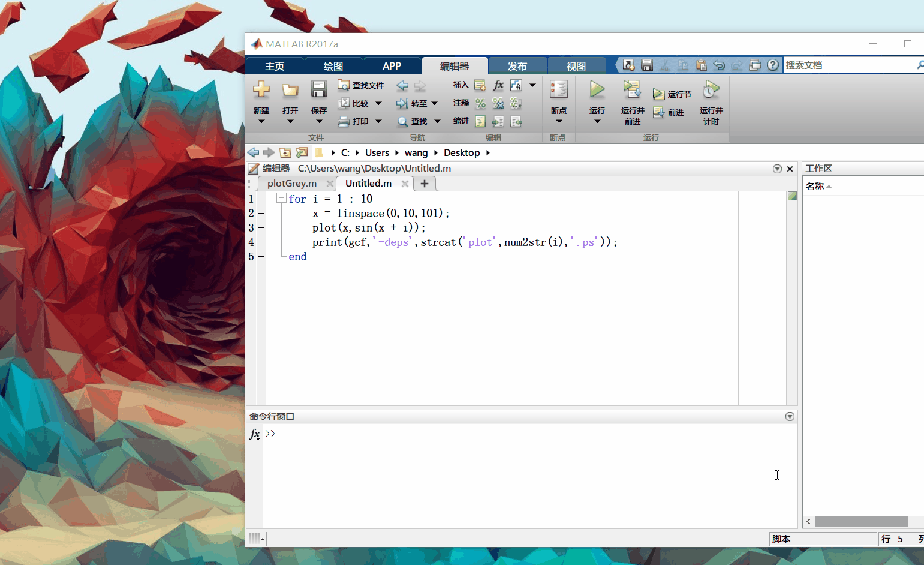Click the 运行并计时 (Run and Time) icon
Image resolution: width=924 pixels, height=565 pixels.
(x=711, y=89)
